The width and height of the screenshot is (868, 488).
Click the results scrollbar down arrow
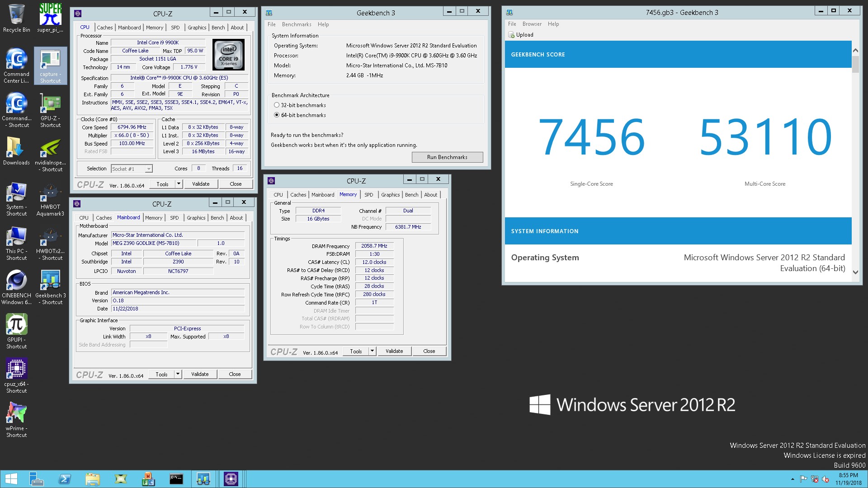855,272
